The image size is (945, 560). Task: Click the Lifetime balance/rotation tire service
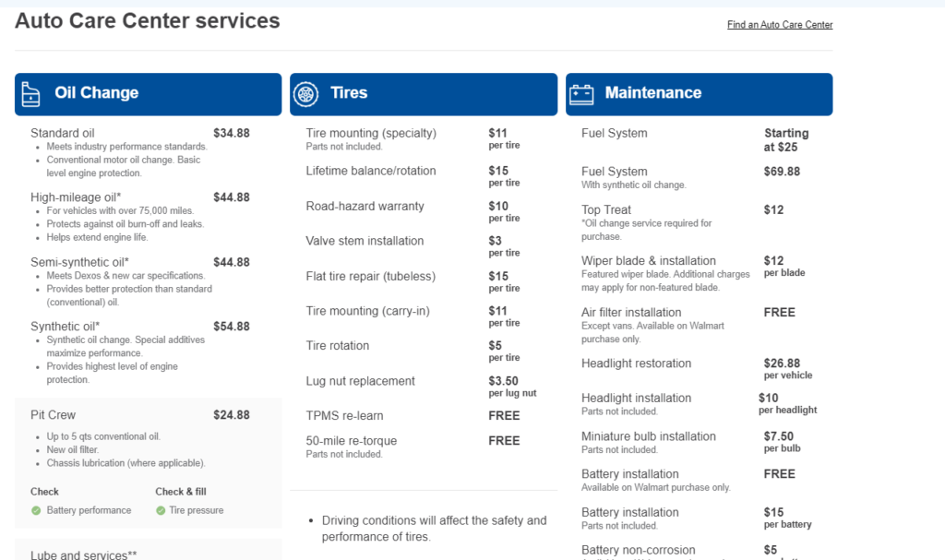pos(371,172)
